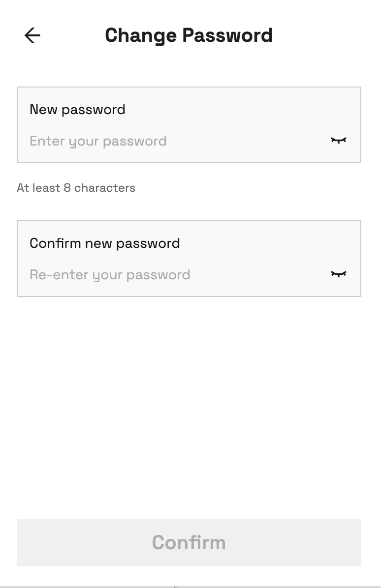
Task: Focus the 'Enter your password' field
Action: coord(176,141)
